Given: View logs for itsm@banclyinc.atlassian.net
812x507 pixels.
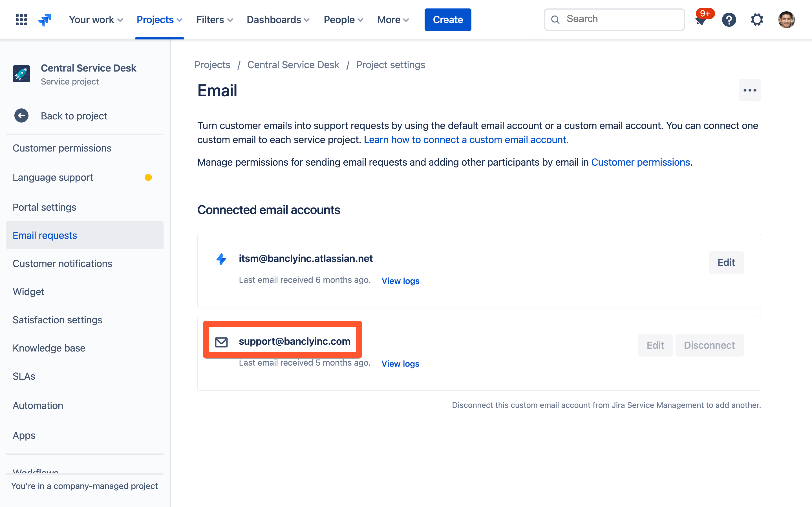Looking at the screenshot, I should [x=400, y=281].
